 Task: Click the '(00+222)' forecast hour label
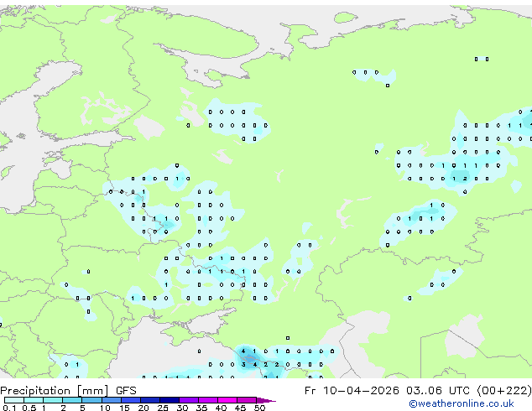pyautogui.click(x=504, y=391)
